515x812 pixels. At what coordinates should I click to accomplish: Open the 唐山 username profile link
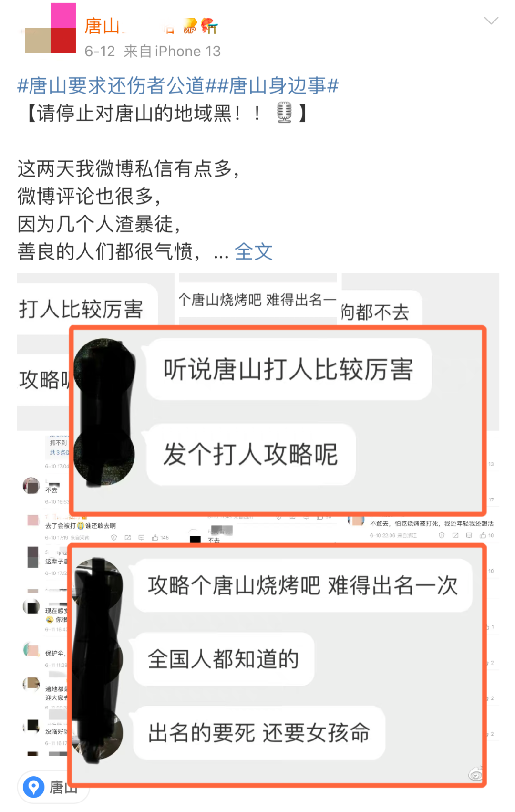[102, 26]
